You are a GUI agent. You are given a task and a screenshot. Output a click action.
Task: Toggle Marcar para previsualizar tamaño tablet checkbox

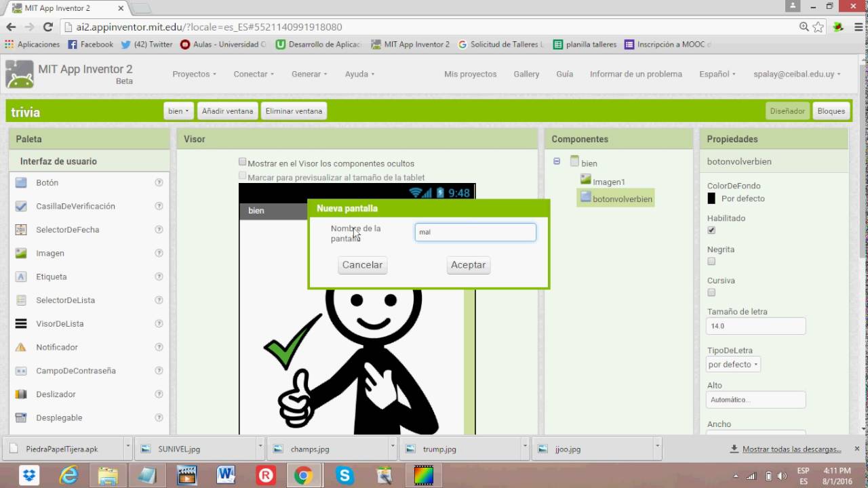(x=243, y=176)
